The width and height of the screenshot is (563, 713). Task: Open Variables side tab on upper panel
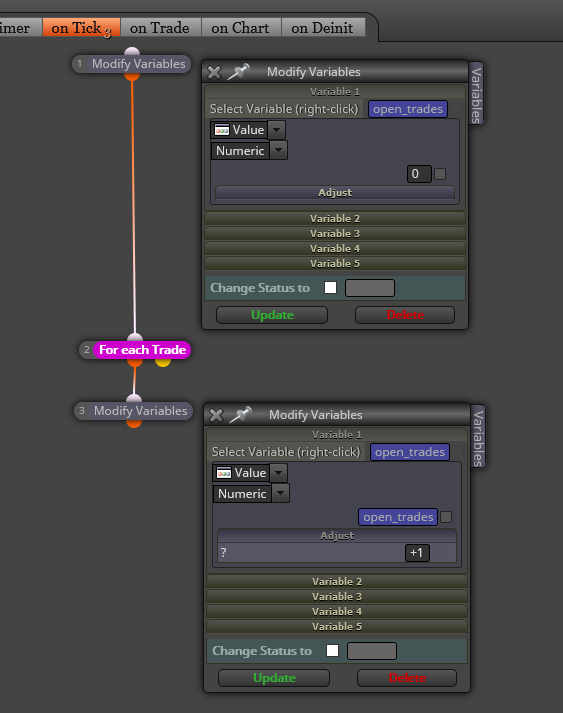coord(476,94)
